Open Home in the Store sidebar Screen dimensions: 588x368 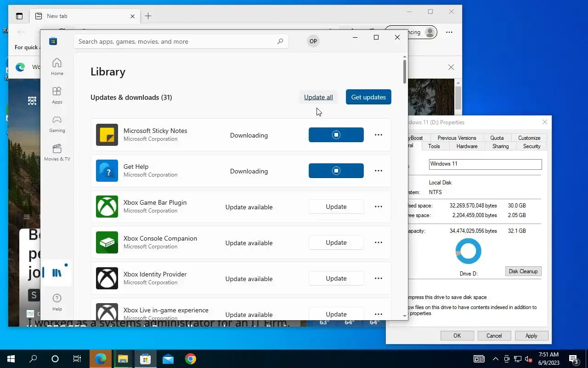pyautogui.click(x=57, y=67)
